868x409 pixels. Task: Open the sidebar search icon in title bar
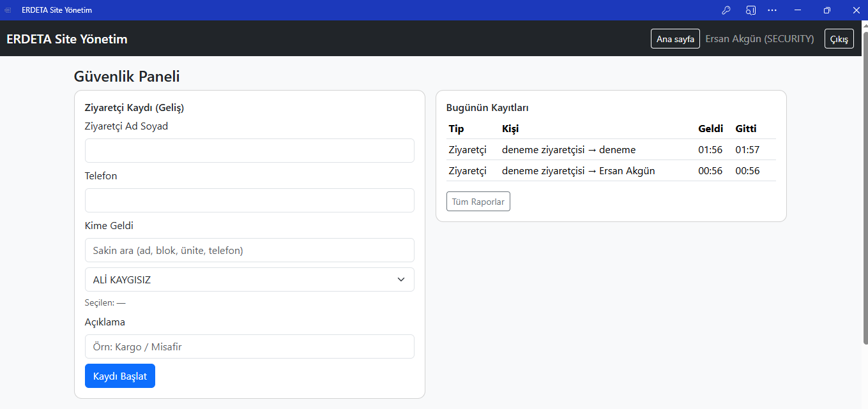(x=750, y=10)
